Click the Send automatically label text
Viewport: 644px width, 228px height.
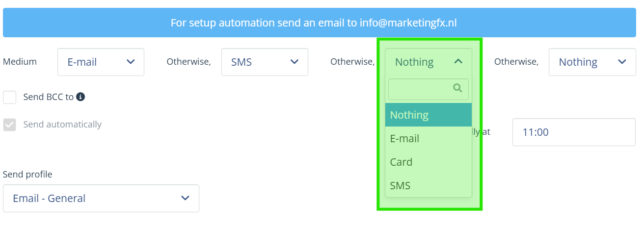tap(62, 125)
